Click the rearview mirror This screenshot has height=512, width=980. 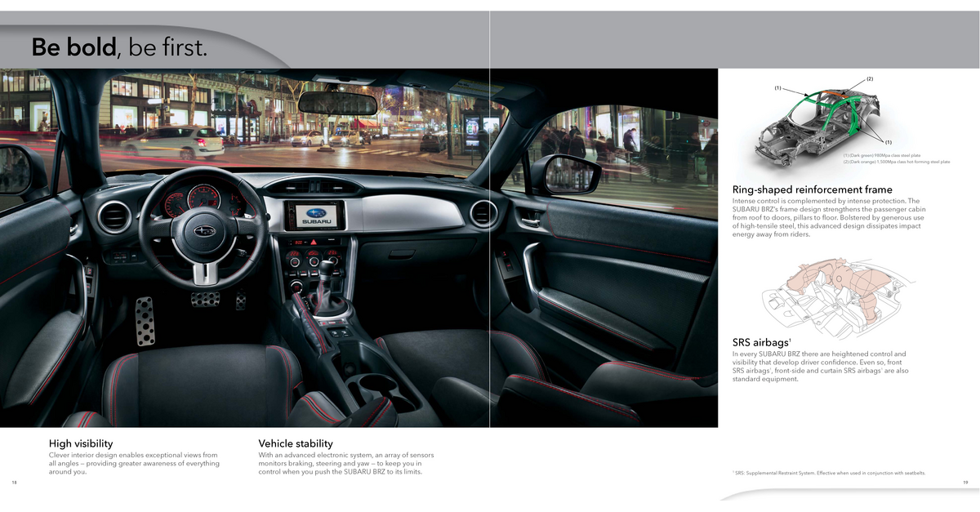[x=337, y=104]
